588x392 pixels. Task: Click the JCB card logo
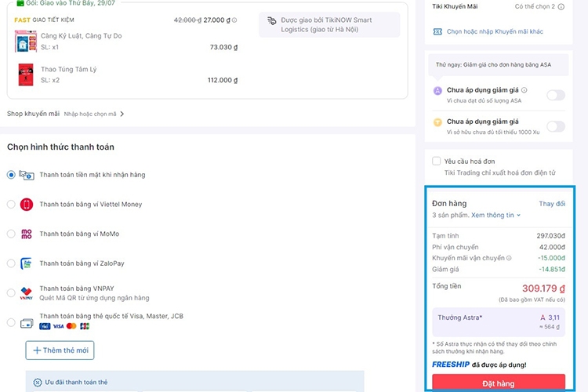tap(85, 326)
